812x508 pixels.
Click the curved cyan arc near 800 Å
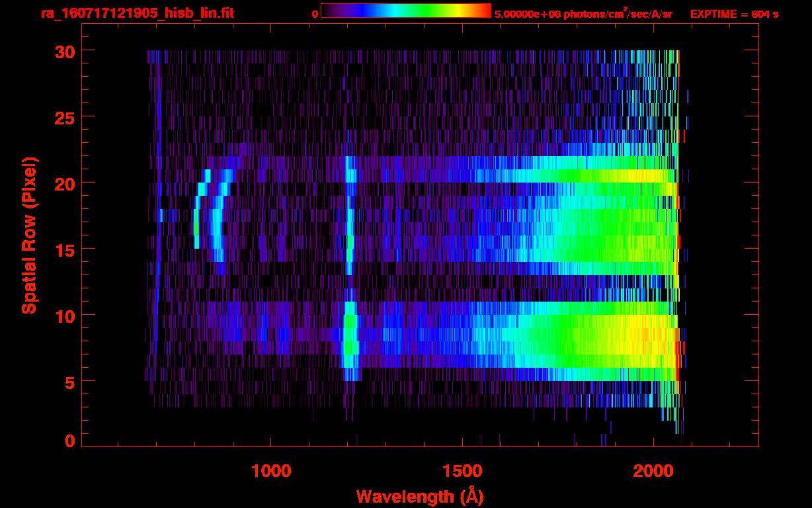(x=198, y=215)
